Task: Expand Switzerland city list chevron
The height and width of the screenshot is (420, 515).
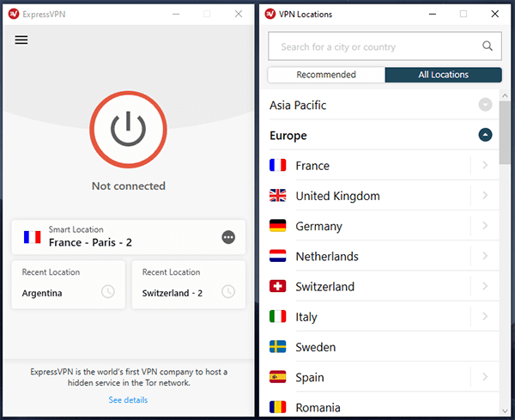Action: pyautogui.click(x=485, y=286)
